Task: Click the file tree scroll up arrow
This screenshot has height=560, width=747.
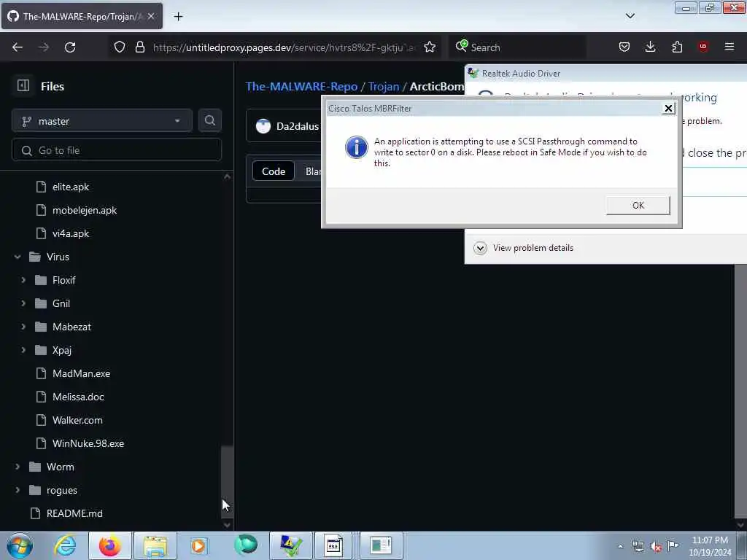Action: pos(228,176)
